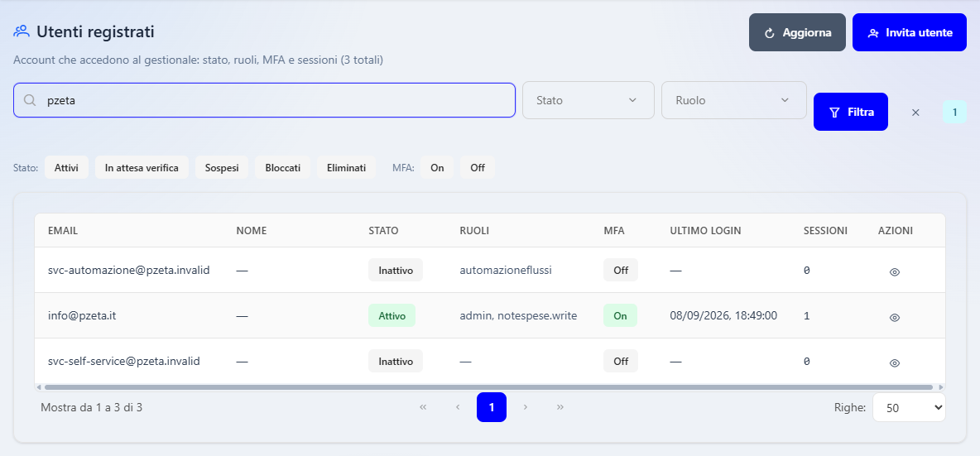Sort by NOME column header
The height and width of the screenshot is (456, 980).
coord(252,231)
